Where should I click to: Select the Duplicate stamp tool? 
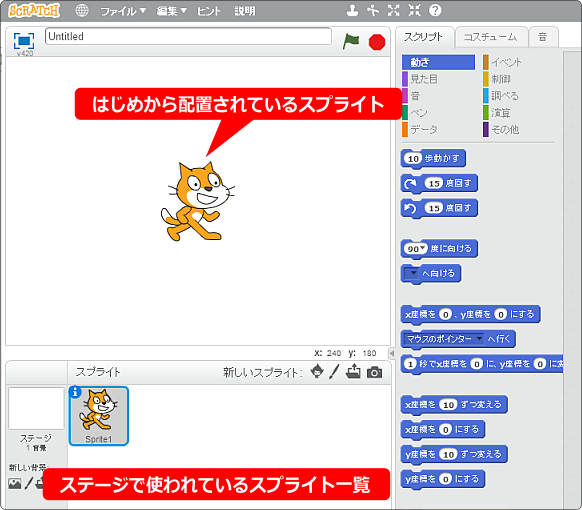click(x=352, y=10)
